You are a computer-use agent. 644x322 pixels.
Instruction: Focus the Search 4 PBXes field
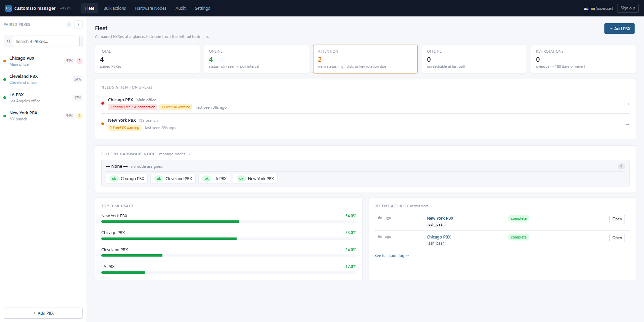tap(46, 42)
